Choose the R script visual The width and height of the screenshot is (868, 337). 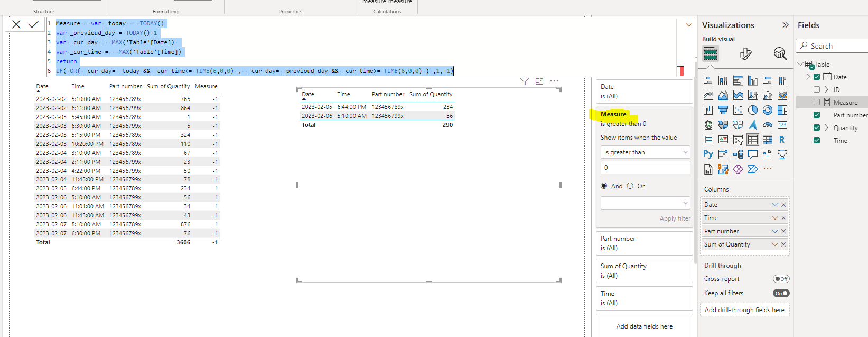pos(782,140)
